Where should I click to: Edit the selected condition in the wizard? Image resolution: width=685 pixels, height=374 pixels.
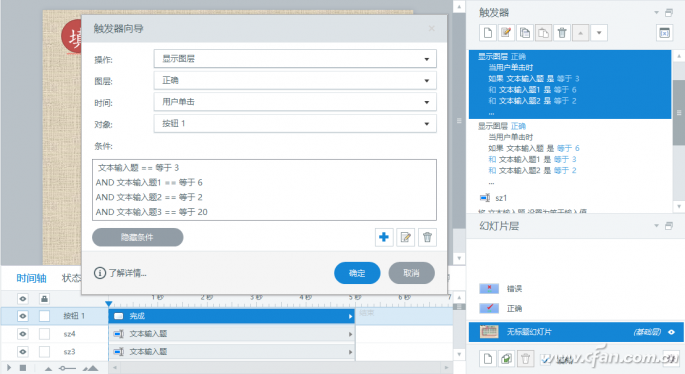[x=405, y=237]
